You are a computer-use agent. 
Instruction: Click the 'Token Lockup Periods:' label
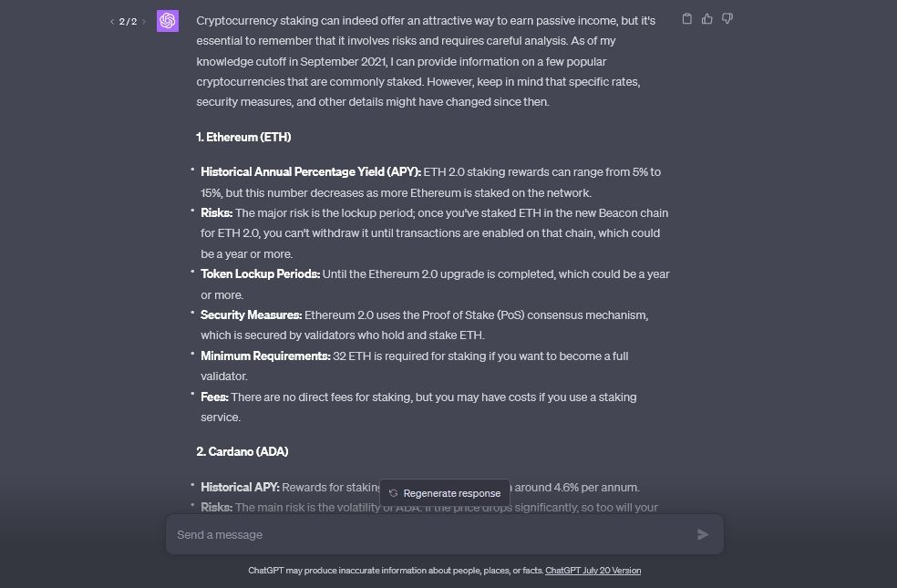pyautogui.click(x=261, y=274)
